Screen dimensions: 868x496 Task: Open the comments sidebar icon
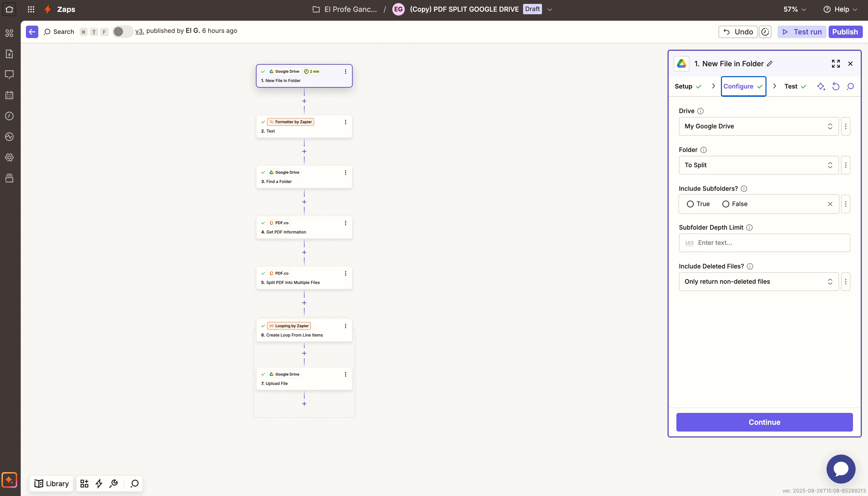tap(9, 75)
